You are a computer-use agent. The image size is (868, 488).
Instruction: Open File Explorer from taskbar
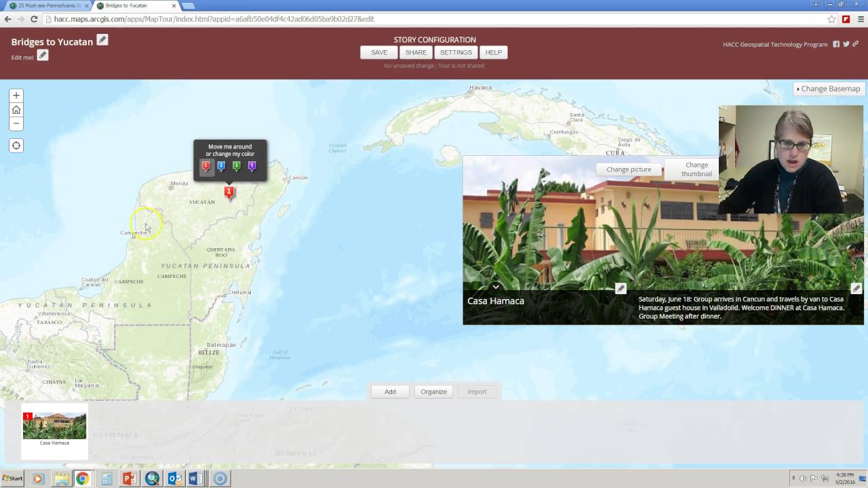pos(61,479)
